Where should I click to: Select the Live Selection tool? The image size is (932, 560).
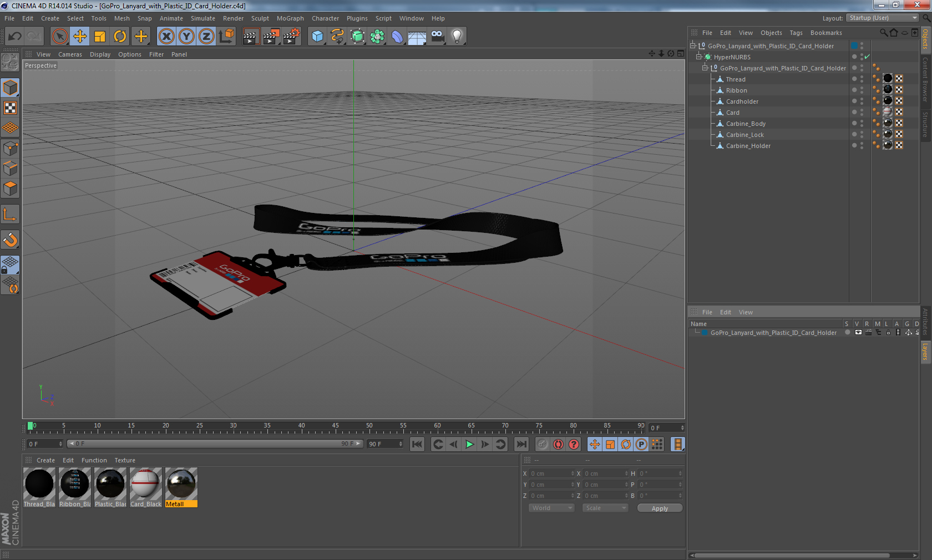(x=60, y=37)
